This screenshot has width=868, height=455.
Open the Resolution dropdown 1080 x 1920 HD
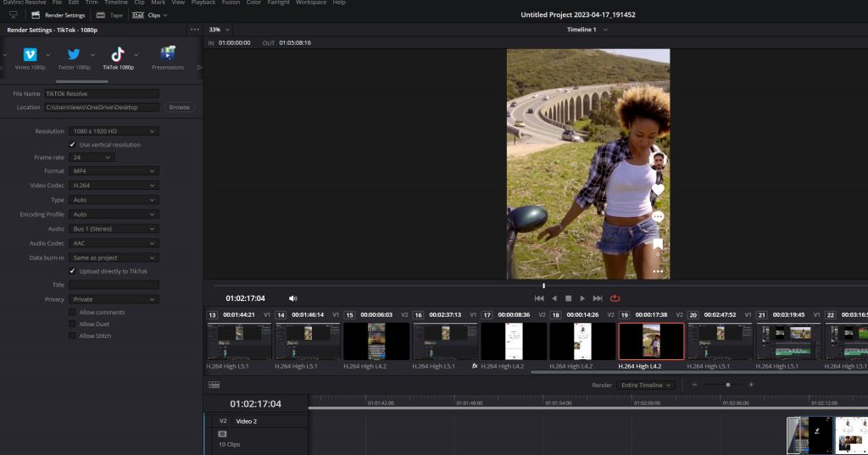tap(114, 131)
